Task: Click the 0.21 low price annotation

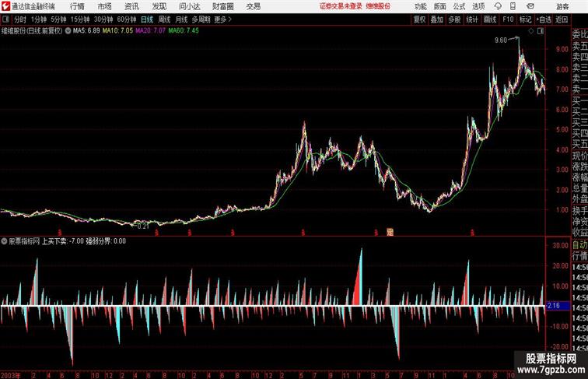Action: point(143,226)
